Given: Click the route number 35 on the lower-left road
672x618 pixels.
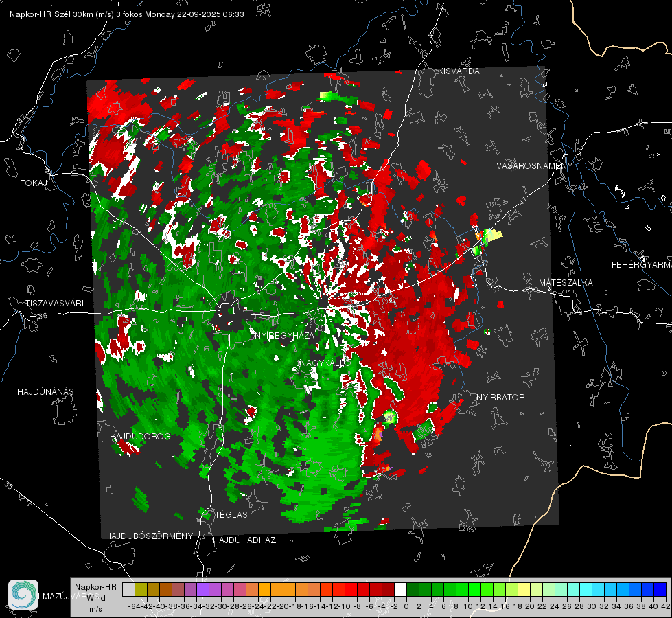Looking at the screenshot, I should coord(8,485).
